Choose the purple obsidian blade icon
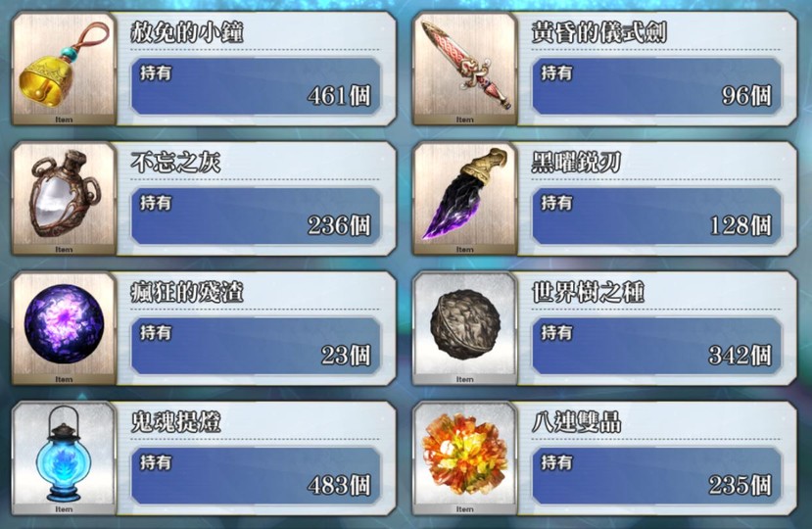Screen dimensions: 812x529 pos(464,199)
